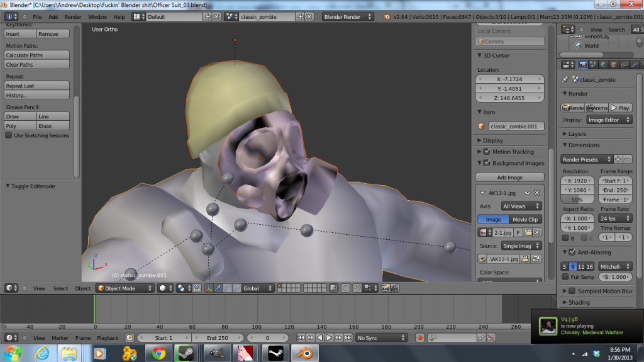This screenshot has height=362, width=644.
Task: Open the Render menu in top bar
Action: coord(73,17)
